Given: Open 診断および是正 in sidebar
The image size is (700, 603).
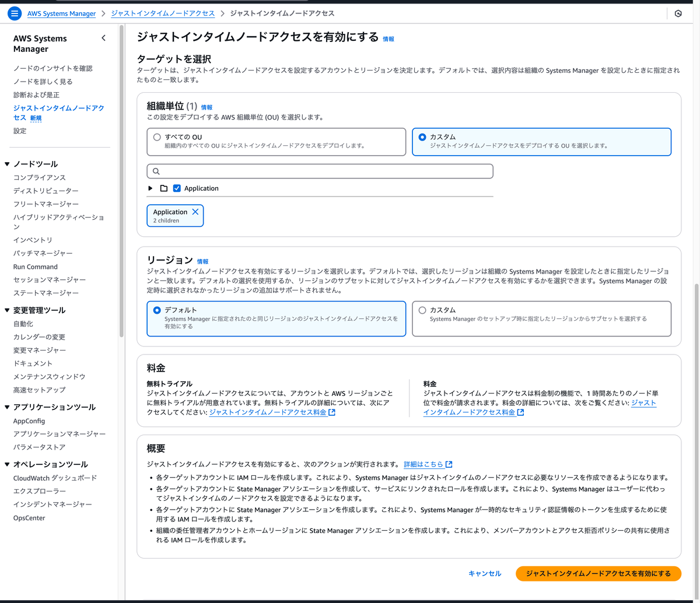Looking at the screenshot, I should point(36,94).
